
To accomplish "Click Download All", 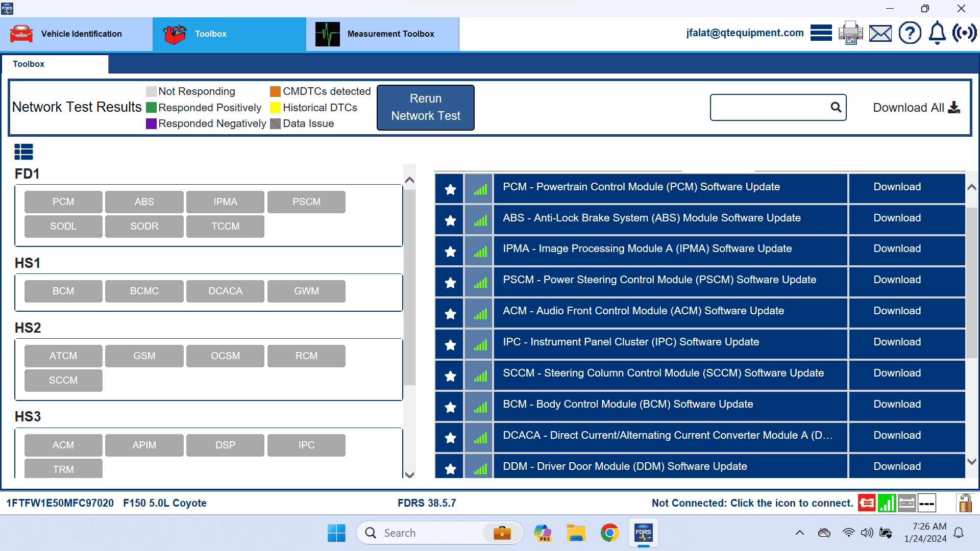I will pos(915,107).
